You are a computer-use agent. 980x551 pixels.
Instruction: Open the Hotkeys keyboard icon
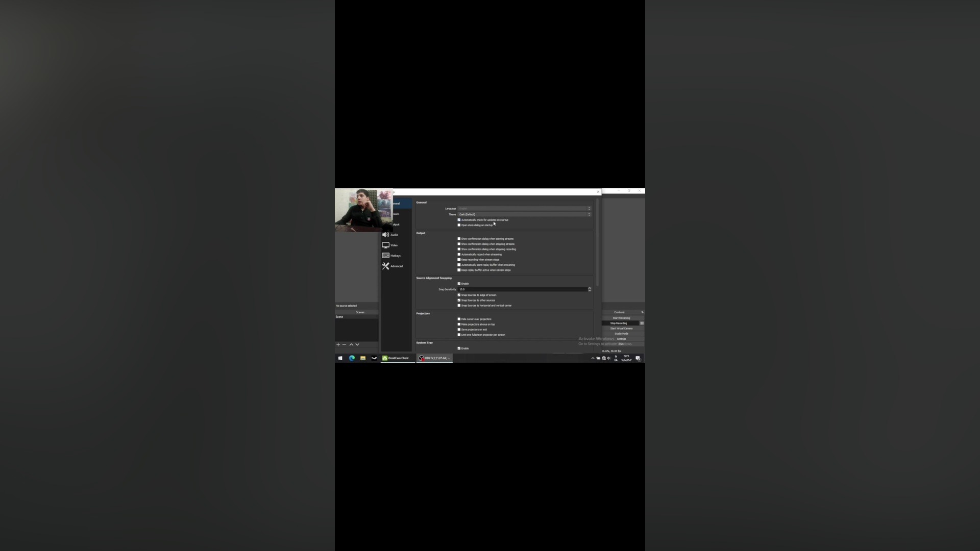pyautogui.click(x=386, y=256)
